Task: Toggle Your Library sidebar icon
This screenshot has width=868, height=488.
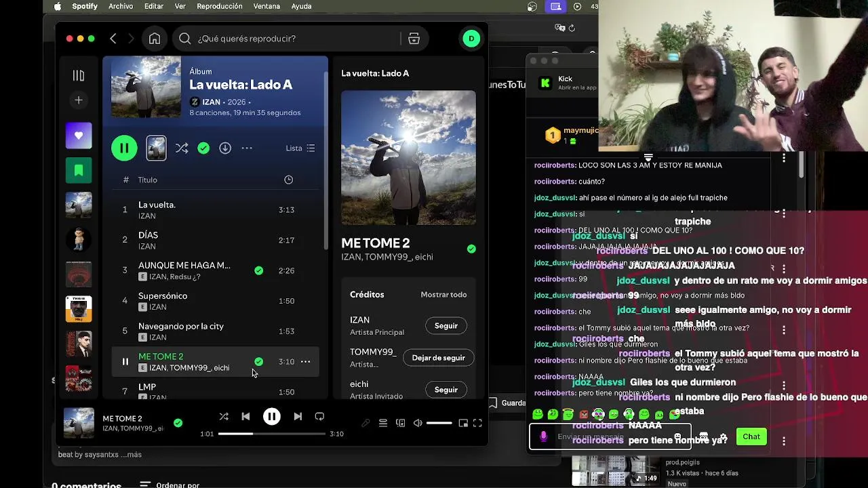Action: pyautogui.click(x=79, y=75)
